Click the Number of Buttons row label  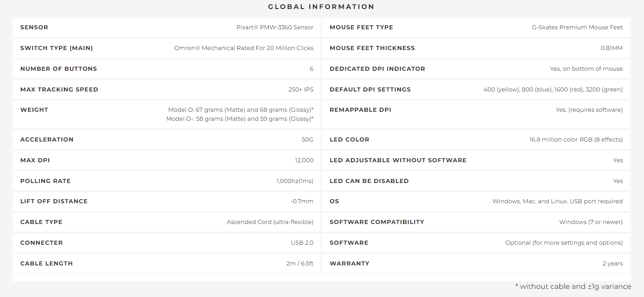(59, 69)
